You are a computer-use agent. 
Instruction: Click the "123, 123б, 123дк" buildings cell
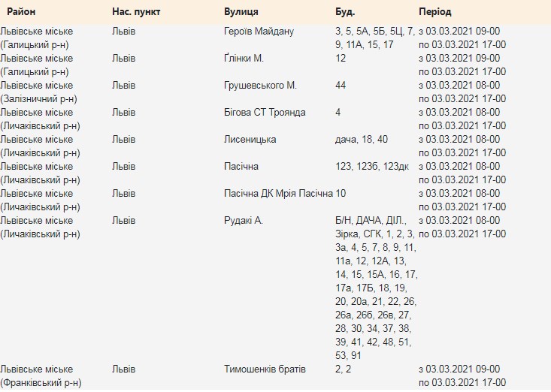tap(371, 166)
